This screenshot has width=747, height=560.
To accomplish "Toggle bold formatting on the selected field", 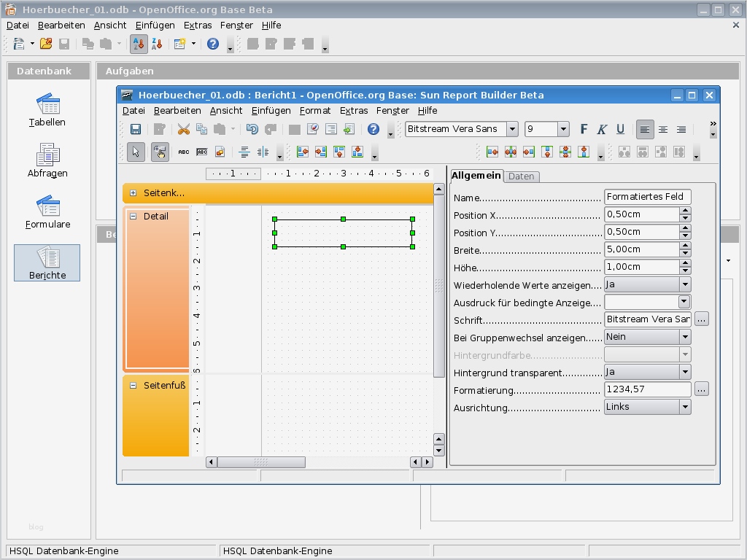I will tap(583, 129).
